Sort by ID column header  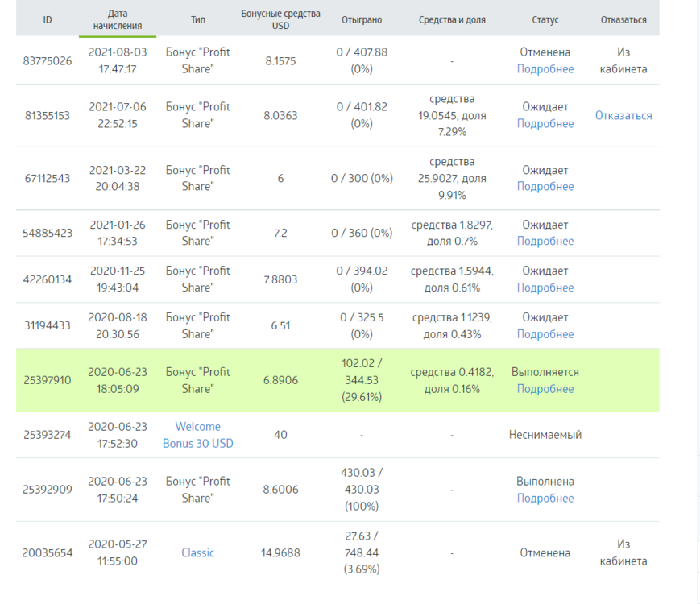(48, 19)
